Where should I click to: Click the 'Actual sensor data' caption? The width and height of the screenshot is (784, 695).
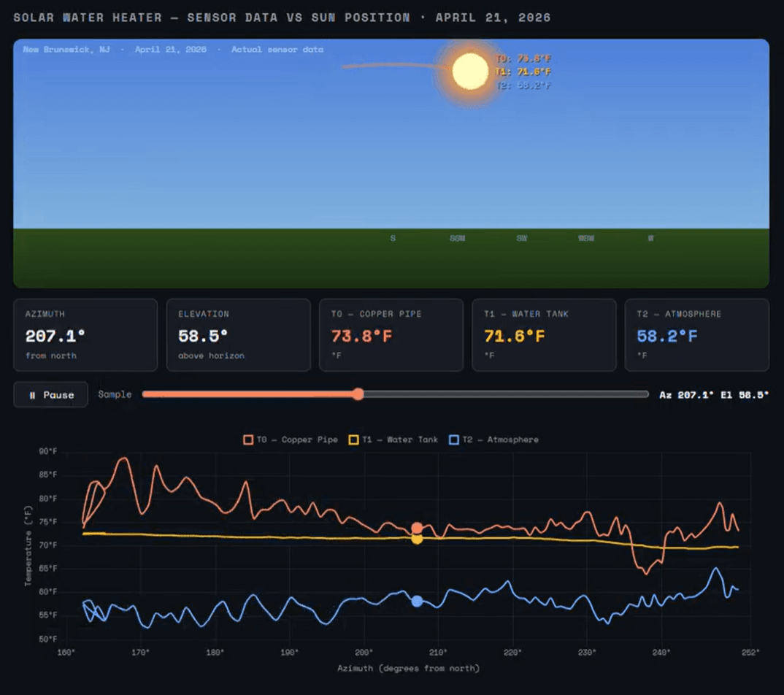coord(277,50)
